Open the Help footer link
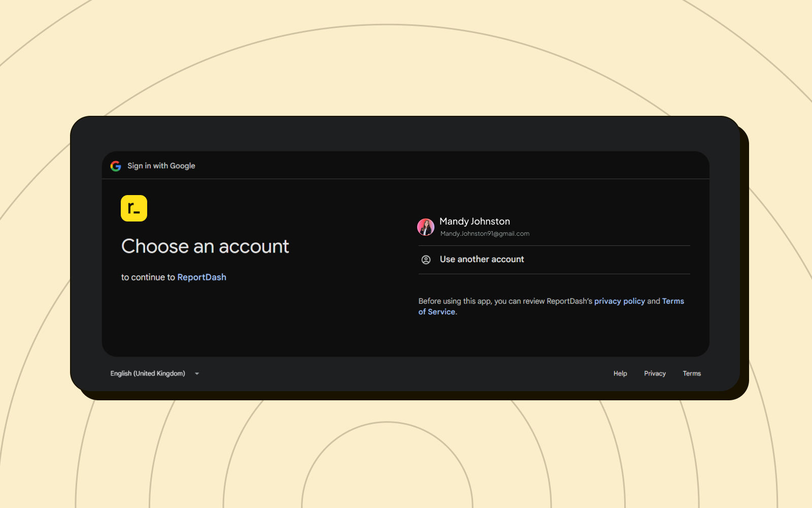 (x=620, y=373)
